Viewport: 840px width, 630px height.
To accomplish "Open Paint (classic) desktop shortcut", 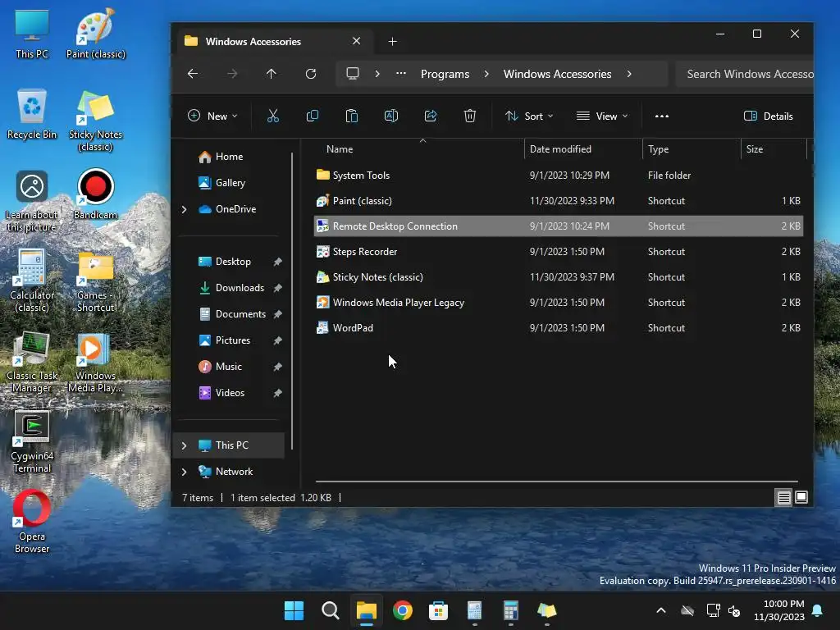I will click(x=96, y=33).
